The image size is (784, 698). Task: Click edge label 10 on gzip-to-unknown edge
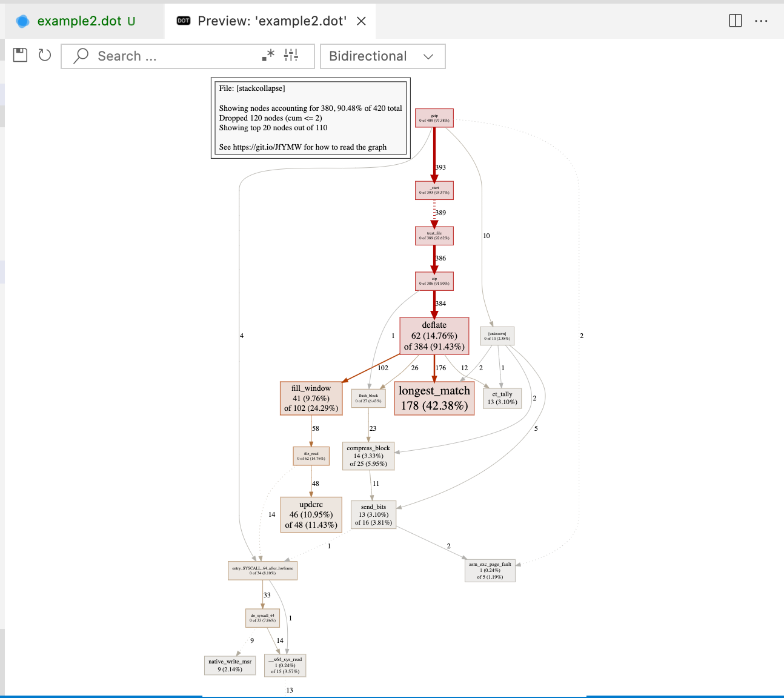coord(487,236)
